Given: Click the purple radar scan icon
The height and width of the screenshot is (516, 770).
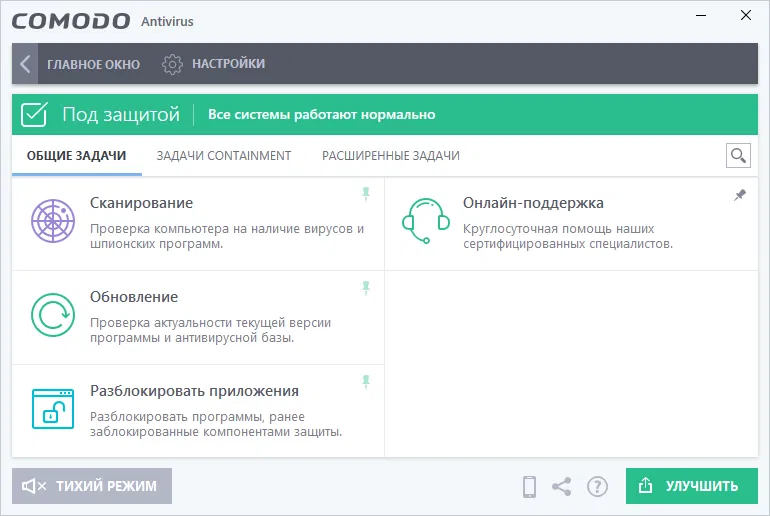Looking at the screenshot, I should click(53, 221).
